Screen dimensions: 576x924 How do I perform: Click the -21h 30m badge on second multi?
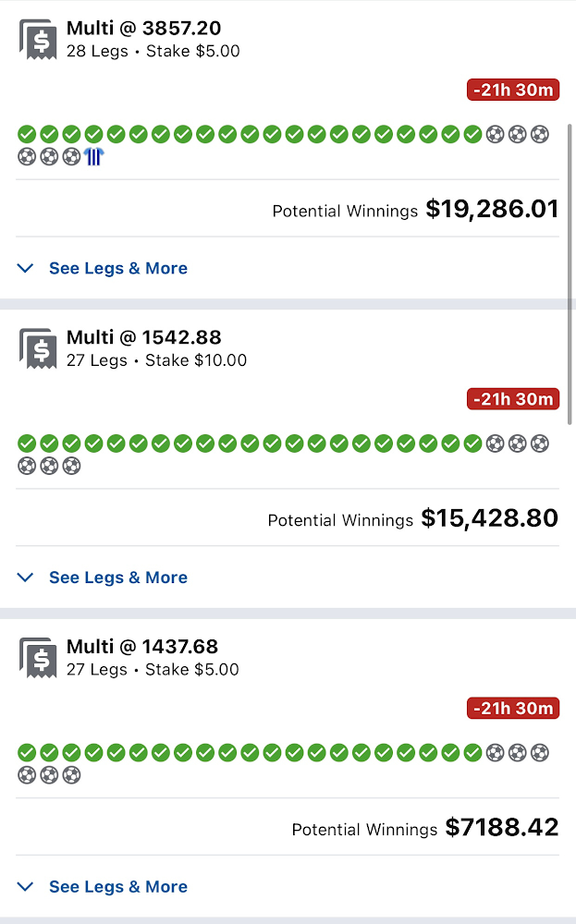[x=513, y=399]
